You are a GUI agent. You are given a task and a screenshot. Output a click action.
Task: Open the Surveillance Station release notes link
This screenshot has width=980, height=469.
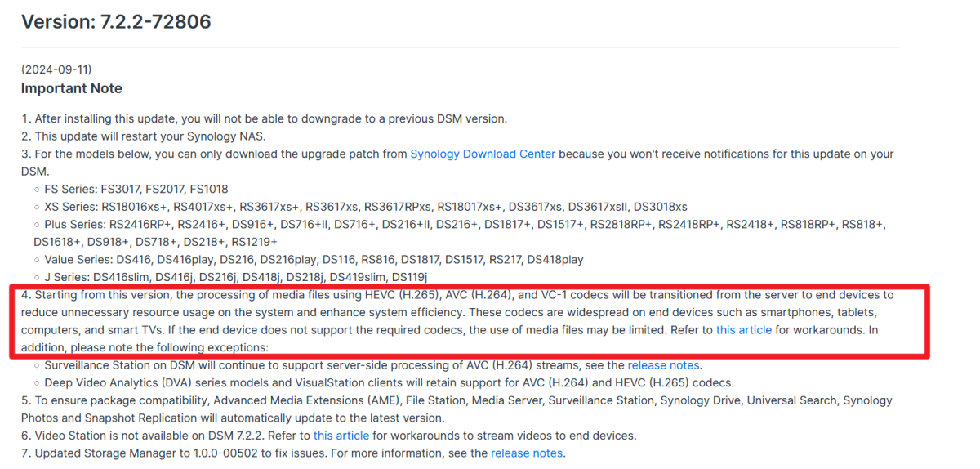coord(664,365)
